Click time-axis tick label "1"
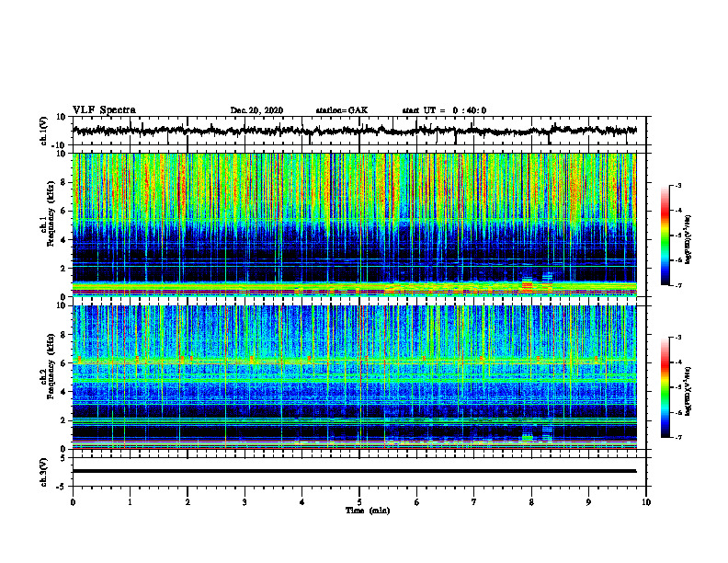This screenshot has height=563, width=728. click(x=131, y=502)
